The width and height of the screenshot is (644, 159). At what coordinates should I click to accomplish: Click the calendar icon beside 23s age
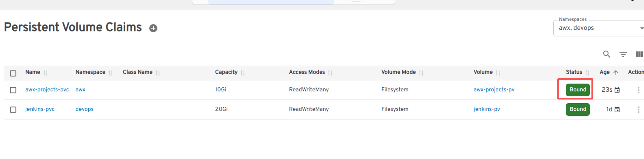pyautogui.click(x=617, y=90)
